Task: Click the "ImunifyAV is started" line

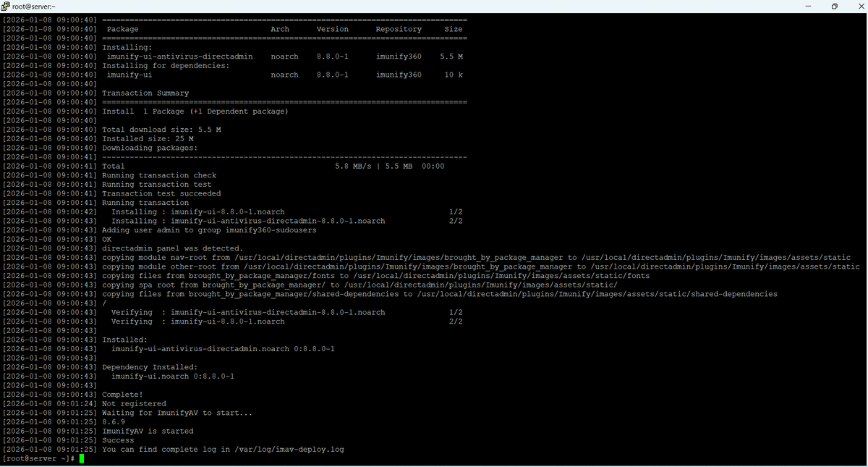Action: (148, 431)
